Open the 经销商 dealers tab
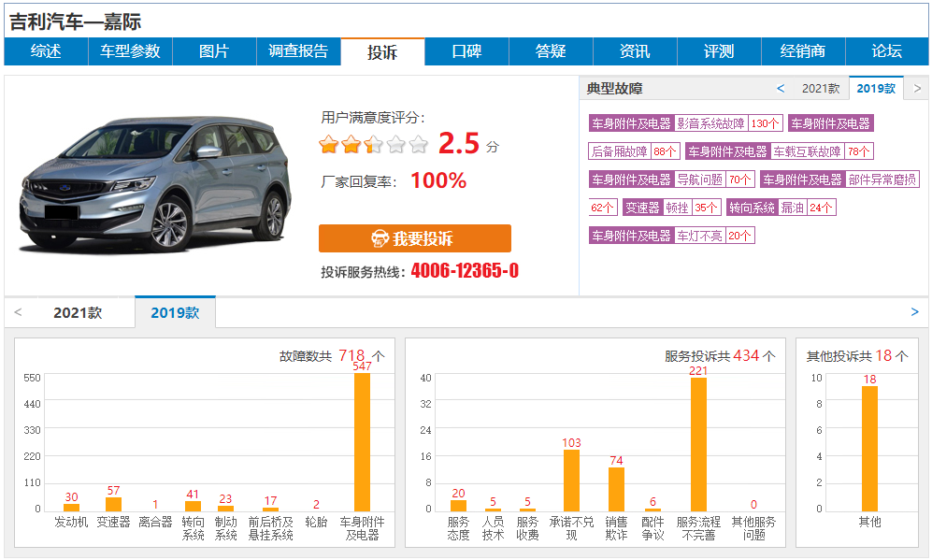Viewport: 932px width, 560px height. (x=803, y=51)
